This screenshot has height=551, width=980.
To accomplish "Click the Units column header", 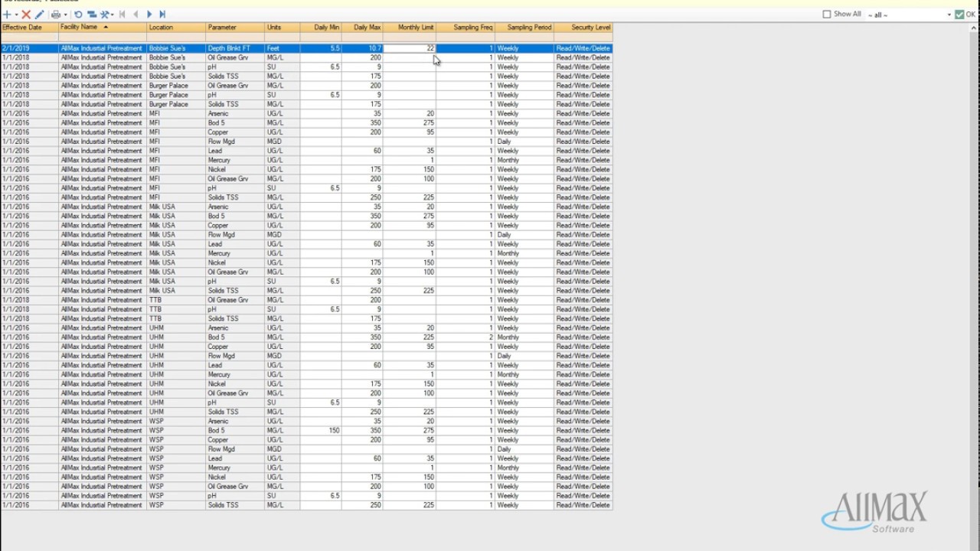I will [282, 28].
